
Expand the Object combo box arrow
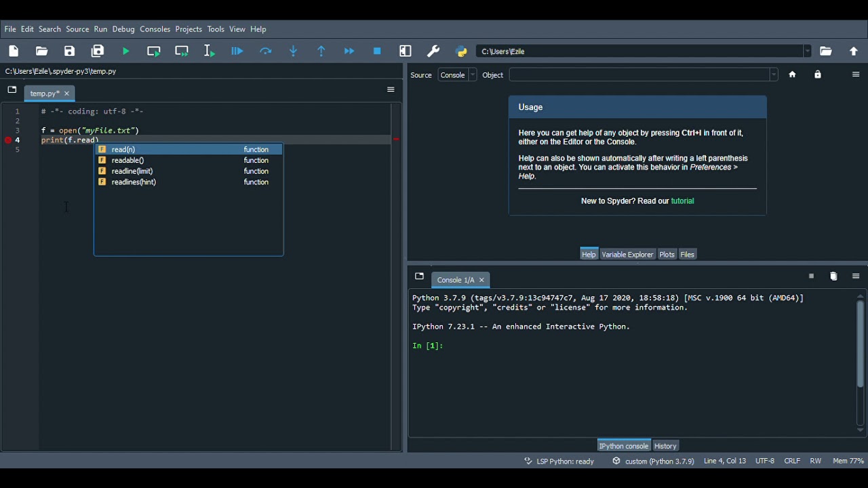[774, 75]
